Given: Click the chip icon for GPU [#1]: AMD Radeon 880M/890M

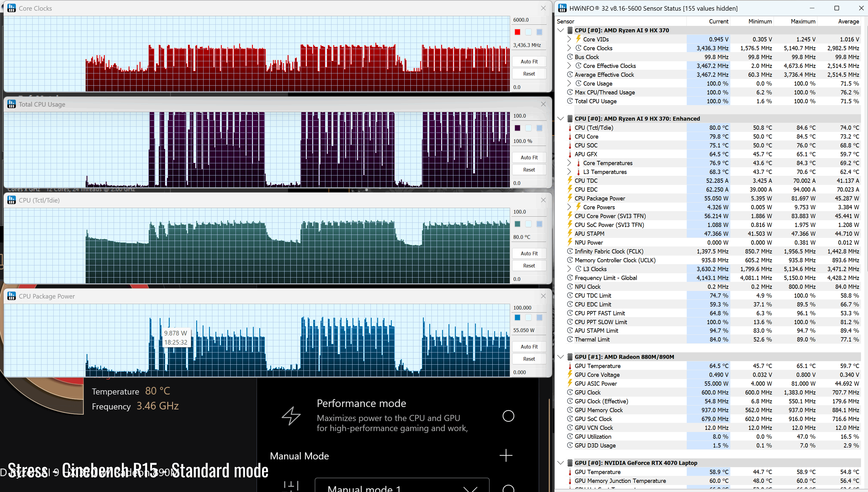Looking at the screenshot, I should [570, 357].
